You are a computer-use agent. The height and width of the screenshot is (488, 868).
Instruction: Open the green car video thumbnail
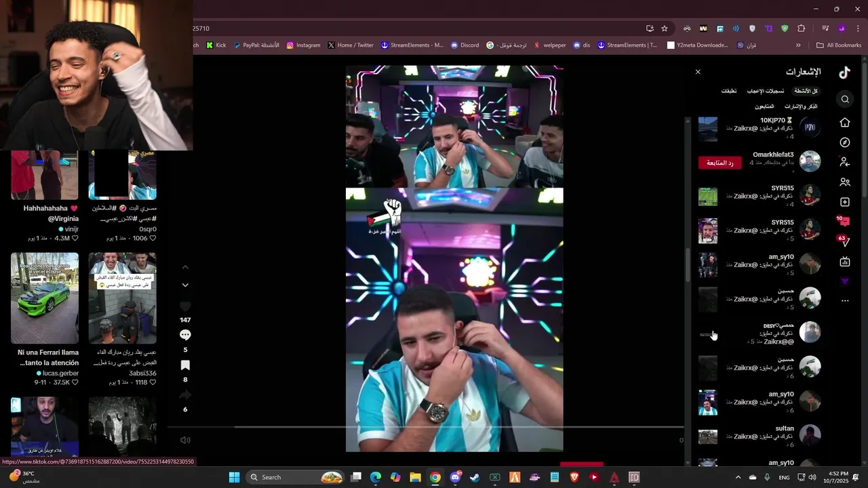[45, 298]
